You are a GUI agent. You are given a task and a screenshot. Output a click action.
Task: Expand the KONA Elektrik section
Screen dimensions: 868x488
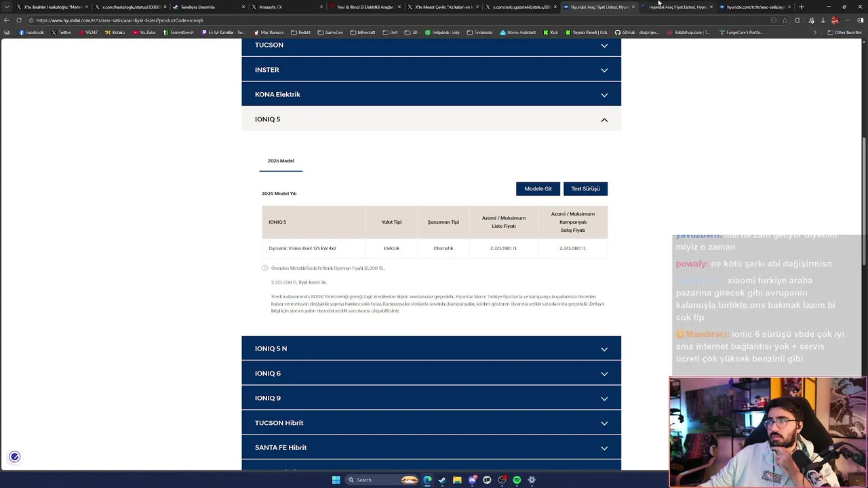pos(431,94)
